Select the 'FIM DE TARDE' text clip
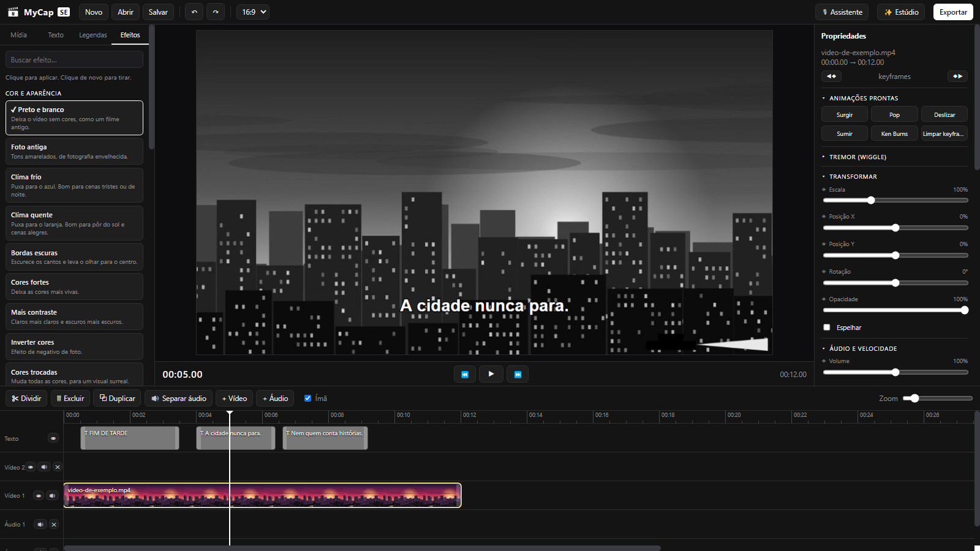The image size is (980, 551). (x=130, y=438)
